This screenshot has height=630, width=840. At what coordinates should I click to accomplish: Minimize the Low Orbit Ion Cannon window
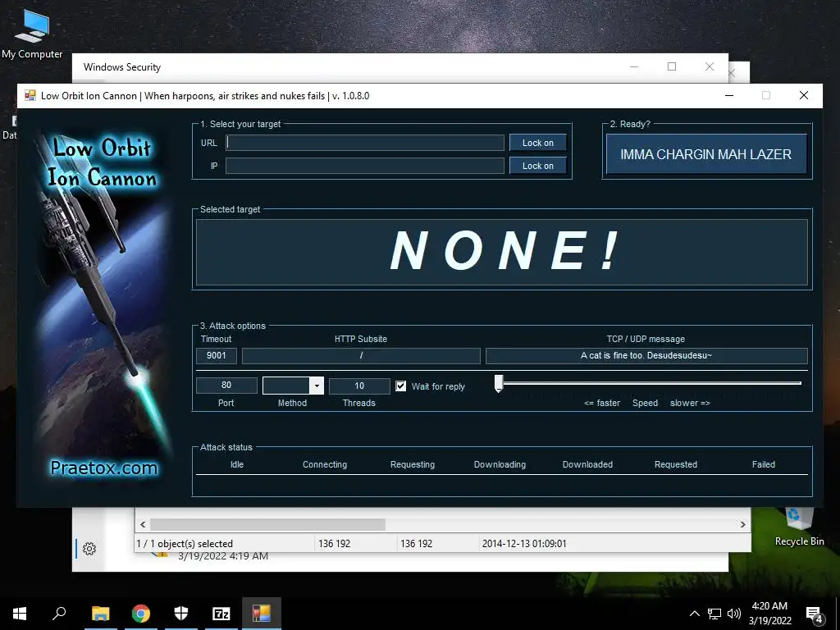tap(729, 95)
